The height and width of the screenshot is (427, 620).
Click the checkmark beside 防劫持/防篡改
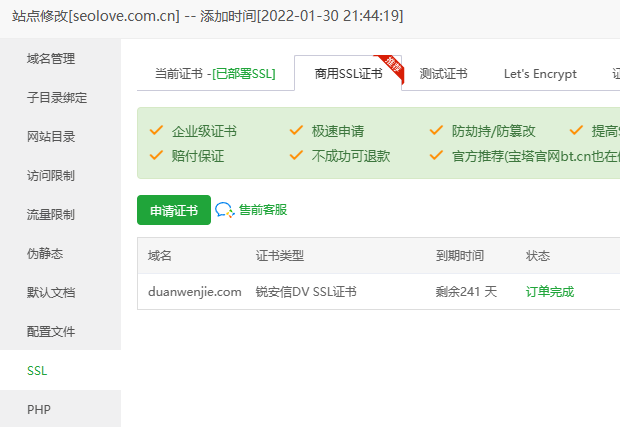[x=436, y=130]
